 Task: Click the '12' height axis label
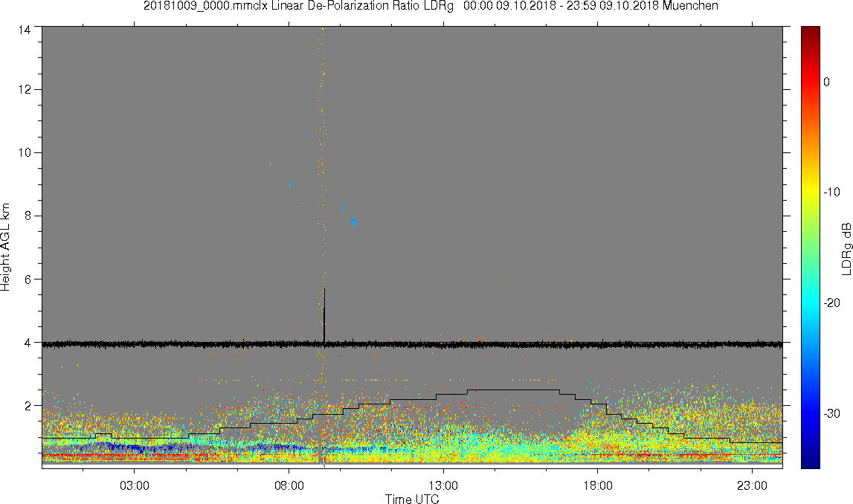pos(25,90)
